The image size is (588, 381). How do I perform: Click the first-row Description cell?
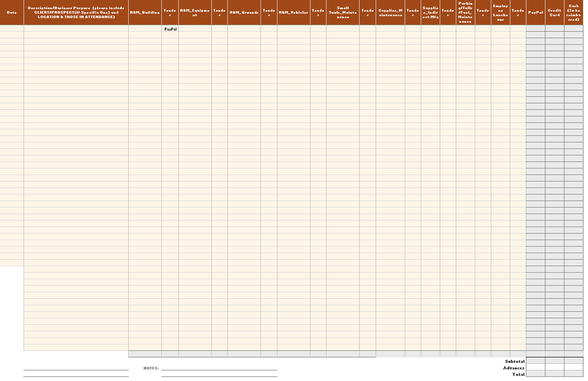[76, 28]
